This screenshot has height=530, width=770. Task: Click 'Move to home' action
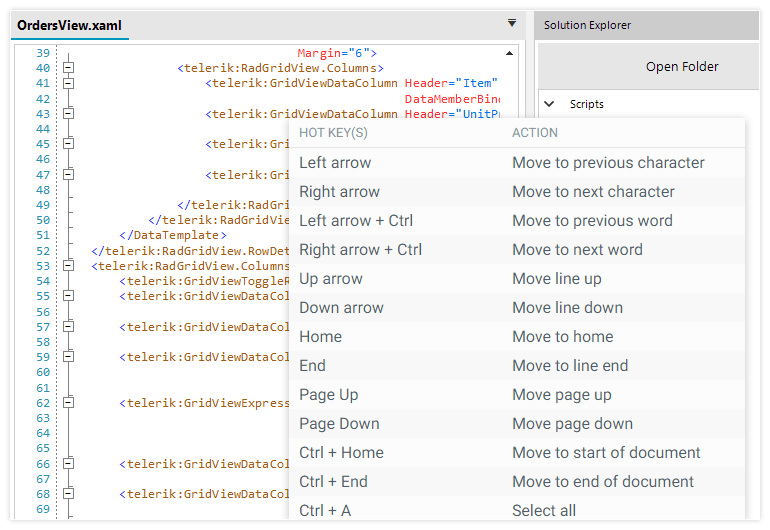coord(563,336)
